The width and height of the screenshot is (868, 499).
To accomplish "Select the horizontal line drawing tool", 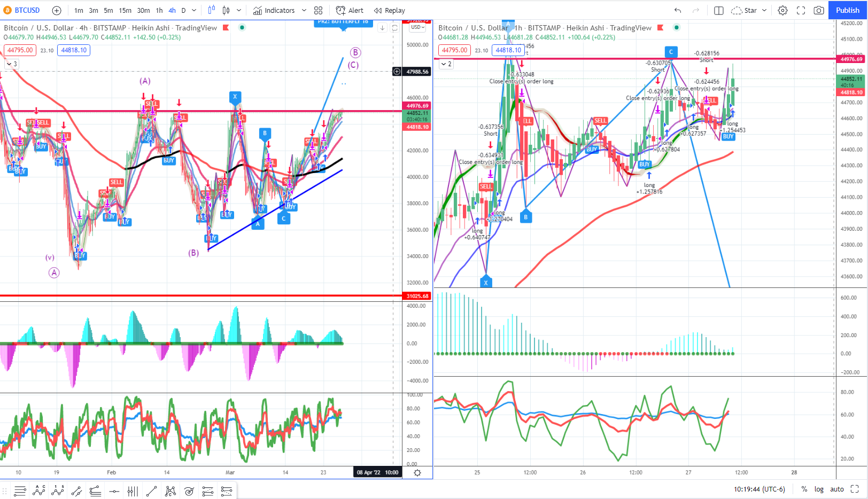I will click(114, 490).
